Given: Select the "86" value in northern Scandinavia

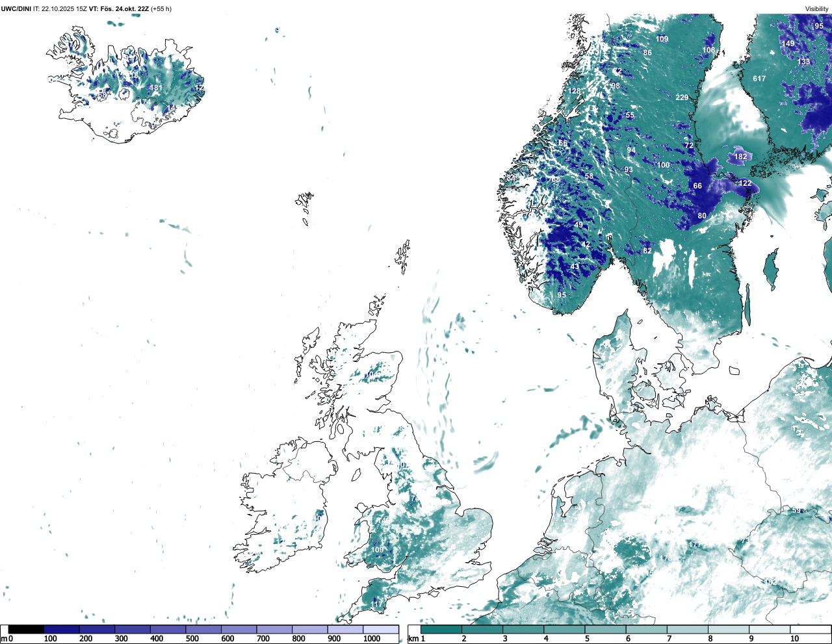Looking at the screenshot, I should point(647,53).
